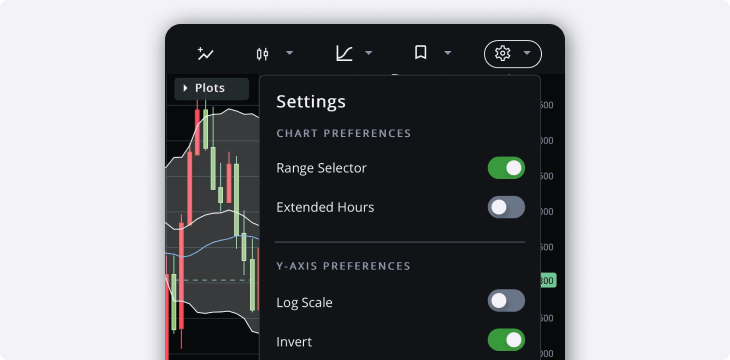Open dropdown arrow beside curve icon
The height and width of the screenshot is (360, 730).
tap(368, 53)
